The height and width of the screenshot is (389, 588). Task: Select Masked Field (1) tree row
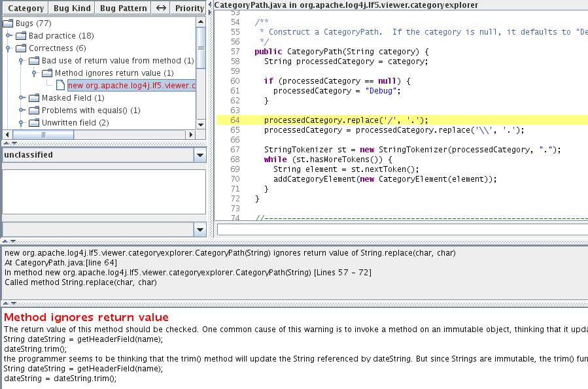[x=73, y=98]
